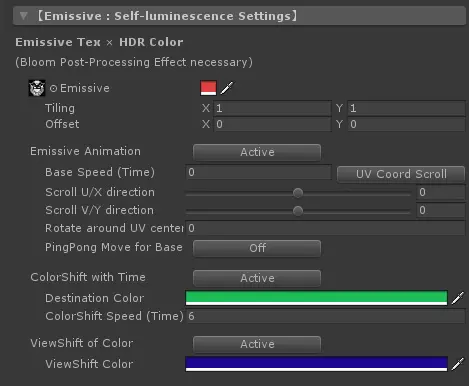Open the blue ViewShift Color swatch
The width and height of the screenshot is (469, 386).
coord(316,364)
